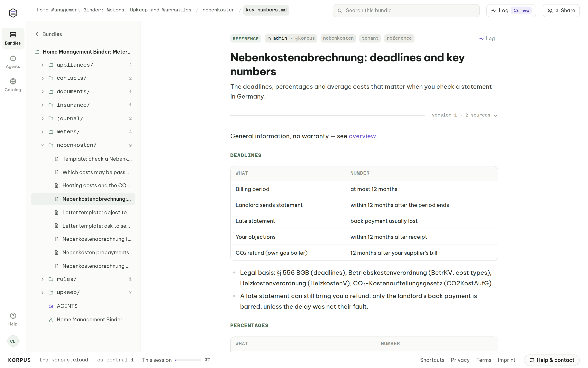Expand the upkeep/ folder
The width and height of the screenshot is (588, 368).
coord(42,293)
